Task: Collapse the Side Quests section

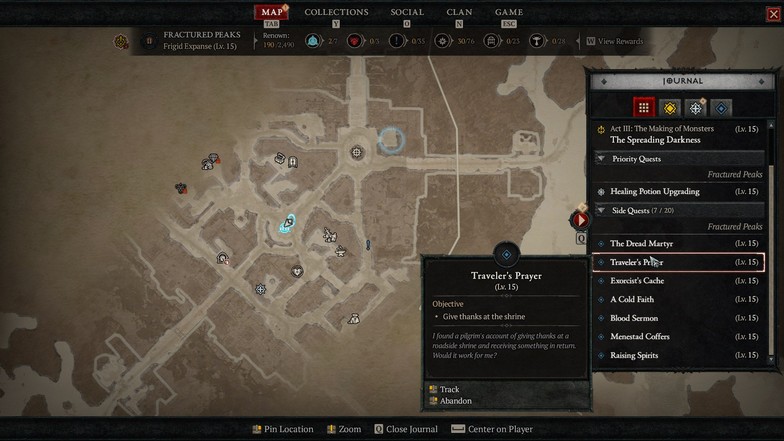Action: click(x=602, y=210)
